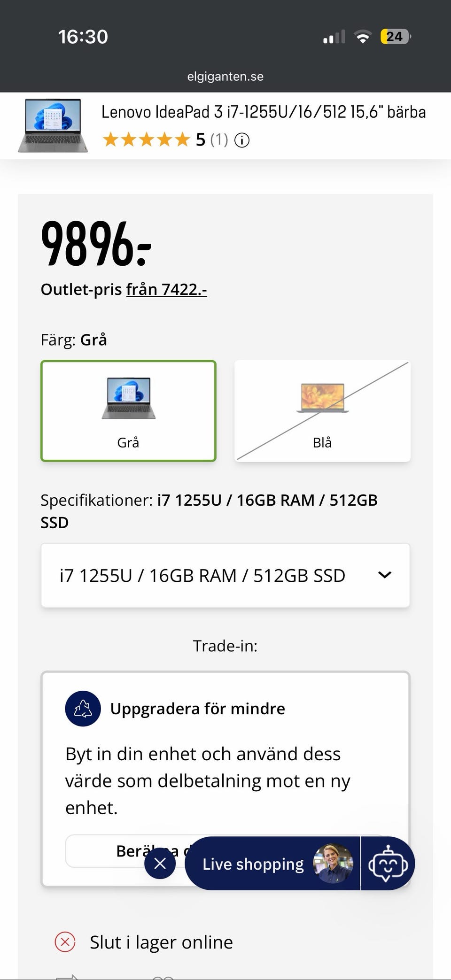Tap the Wi-Fi status icon

click(362, 37)
